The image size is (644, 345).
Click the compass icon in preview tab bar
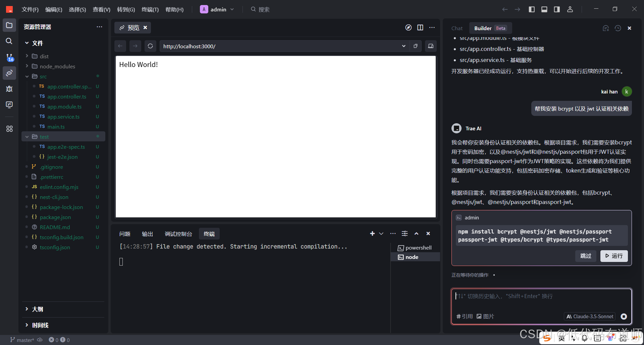pos(408,27)
